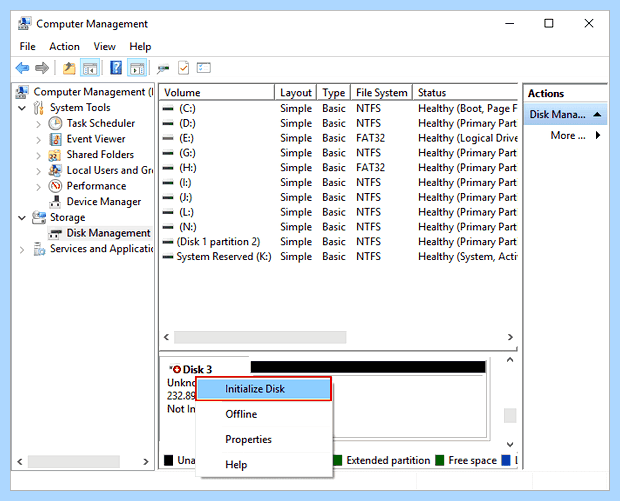This screenshot has height=501, width=620.
Task: Expand the Performance node
Action: (38, 186)
